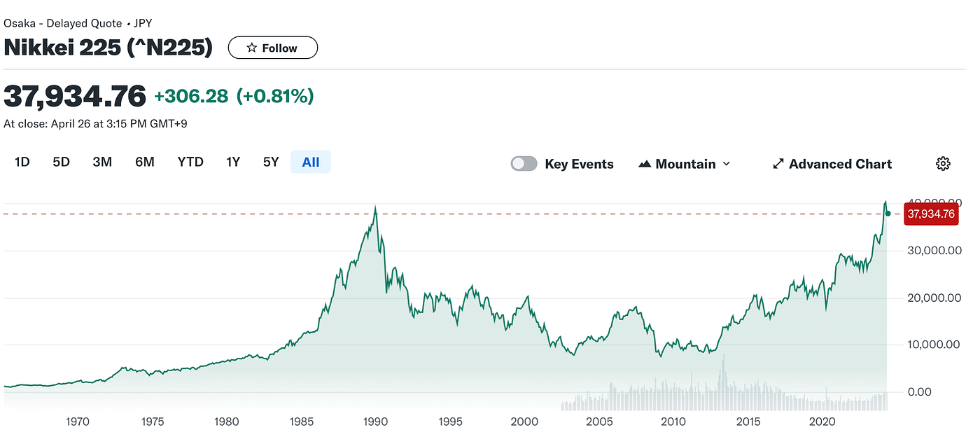Click the Key Events label

(579, 164)
